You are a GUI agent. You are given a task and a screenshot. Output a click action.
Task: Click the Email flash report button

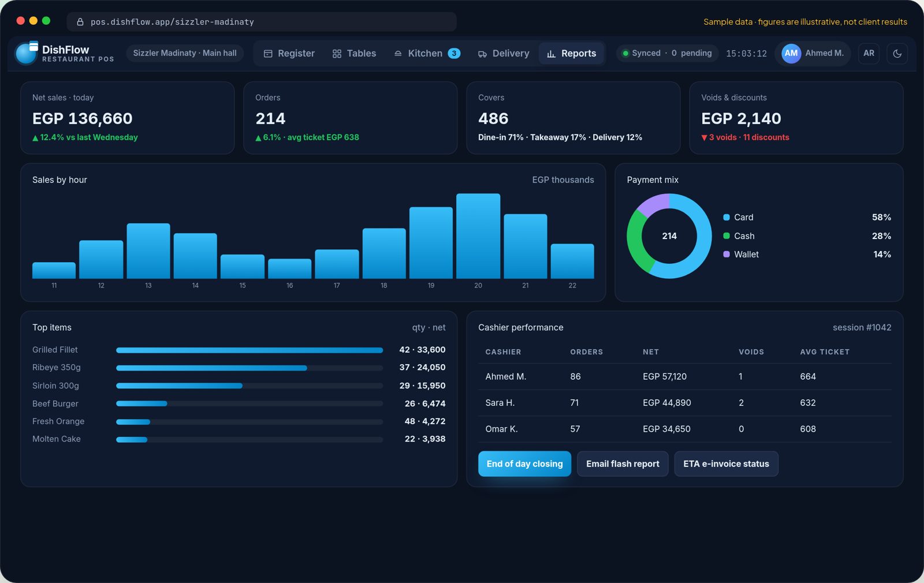coord(623,464)
